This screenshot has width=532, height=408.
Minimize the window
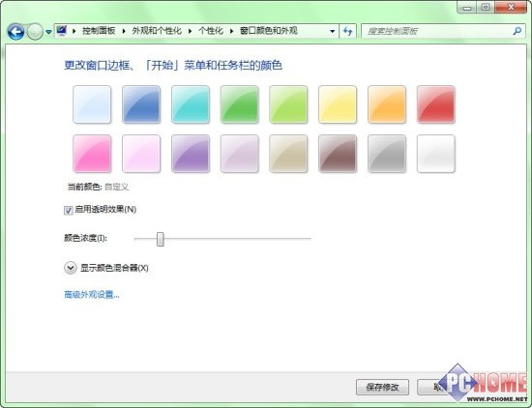click(467, 7)
